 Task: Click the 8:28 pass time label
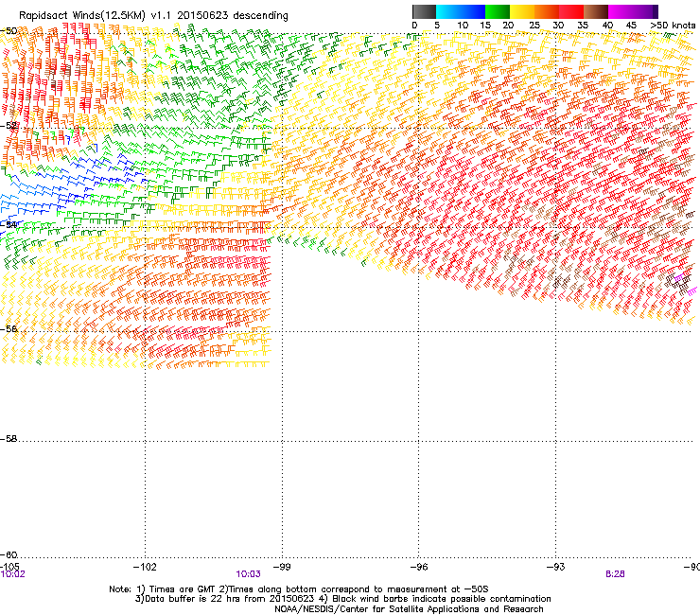[615, 574]
